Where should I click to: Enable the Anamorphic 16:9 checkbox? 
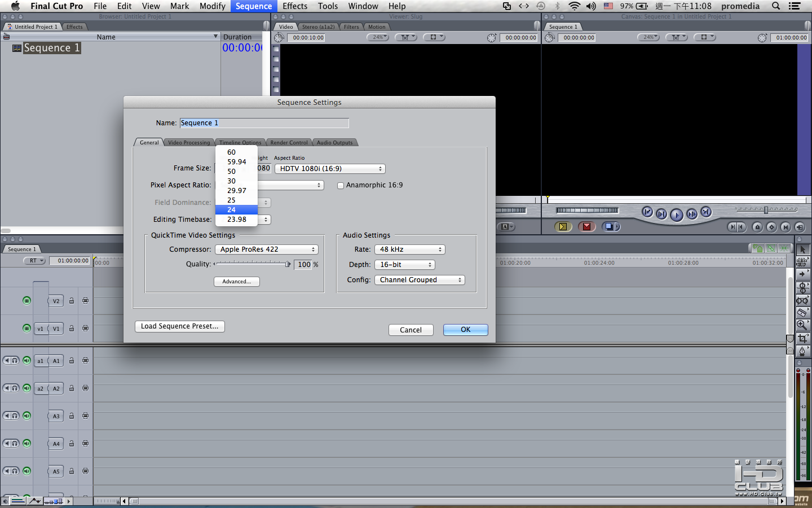(x=341, y=186)
